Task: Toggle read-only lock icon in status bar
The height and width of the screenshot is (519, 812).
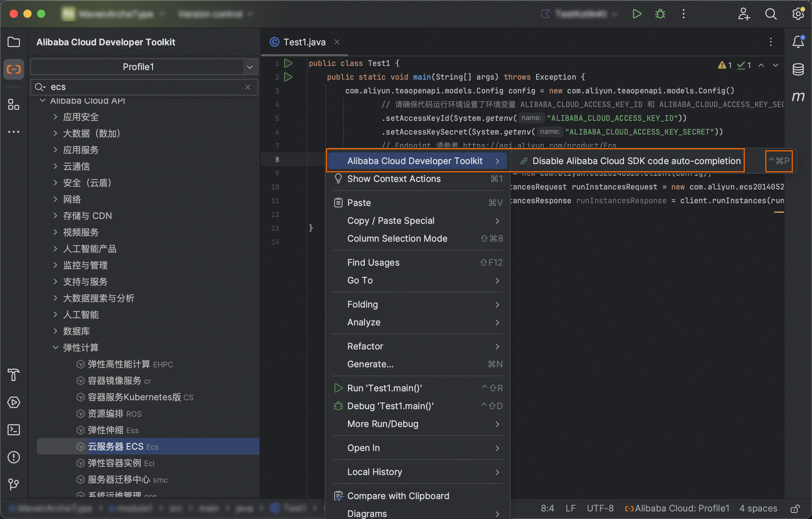Action: point(795,508)
